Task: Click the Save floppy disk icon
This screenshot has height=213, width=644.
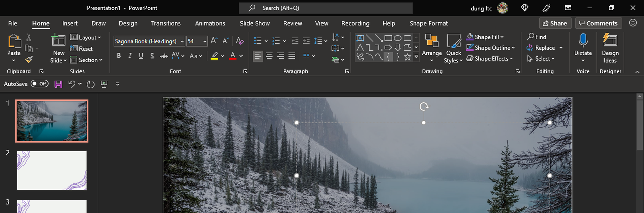Action: [x=58, y=84]
